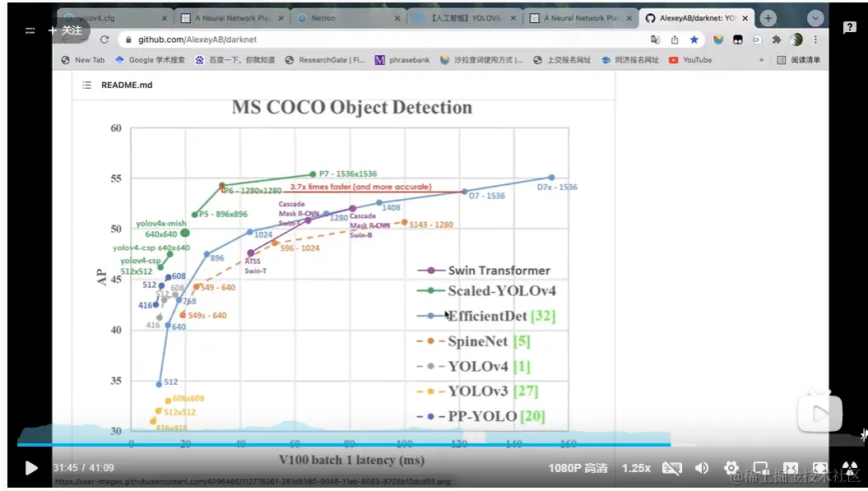Toggle the bookmark star icon

(x=694, y=39)
